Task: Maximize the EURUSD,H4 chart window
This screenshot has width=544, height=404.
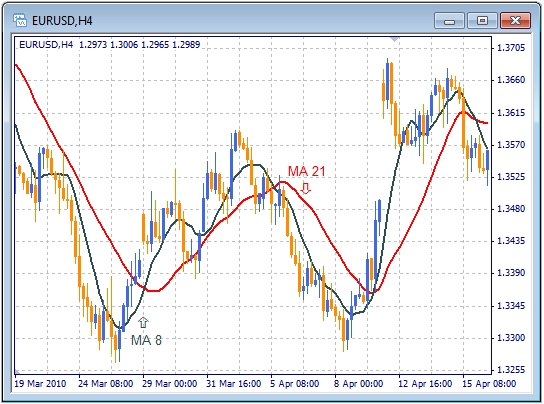Action: click(x=482, y=21)
